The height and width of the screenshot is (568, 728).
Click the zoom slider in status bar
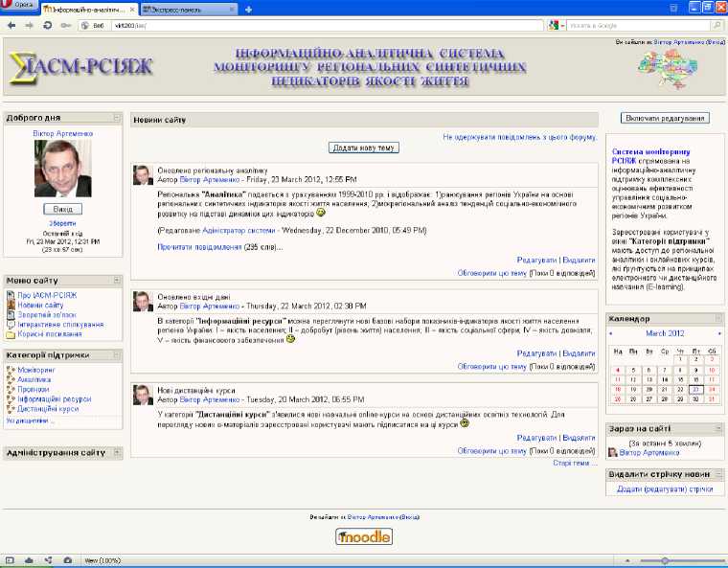click(664, 560)
